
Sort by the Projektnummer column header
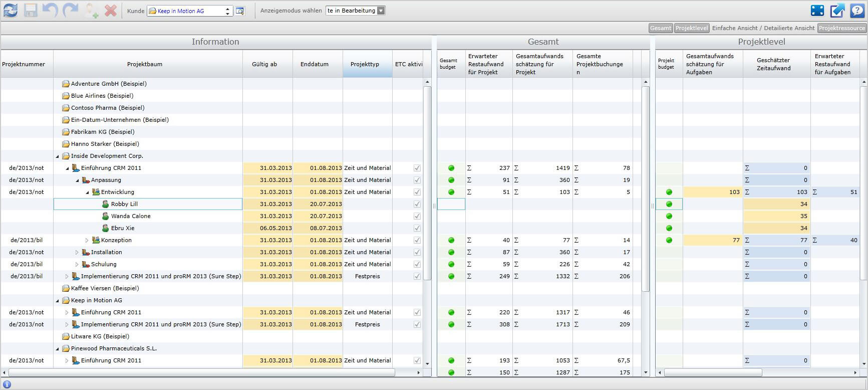coord(27,64)
